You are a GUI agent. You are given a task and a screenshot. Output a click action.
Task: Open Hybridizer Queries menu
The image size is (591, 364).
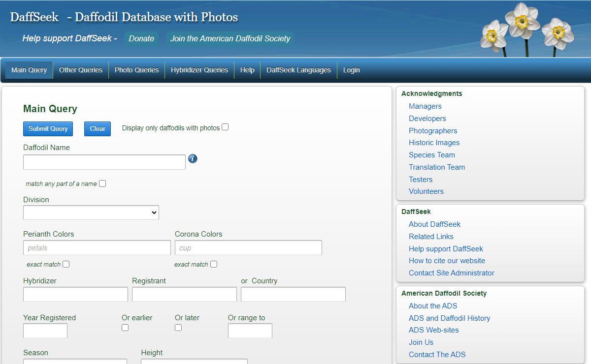click(x=199, y=70)
